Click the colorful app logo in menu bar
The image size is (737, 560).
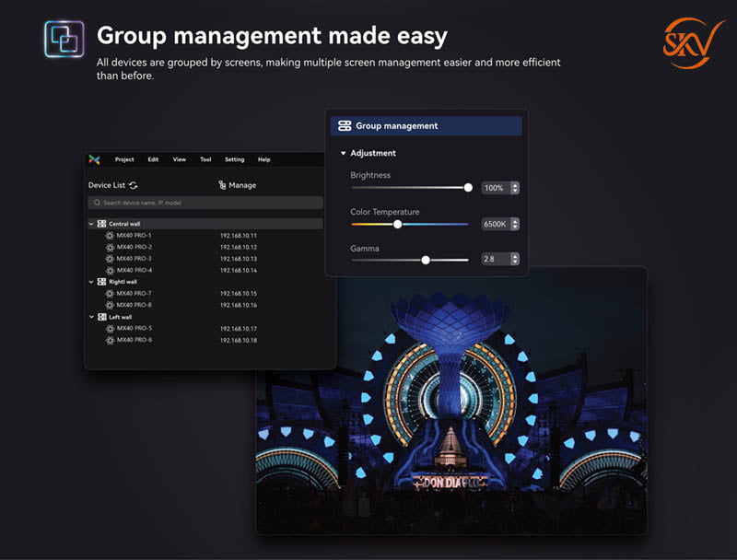tap(94, 159)
